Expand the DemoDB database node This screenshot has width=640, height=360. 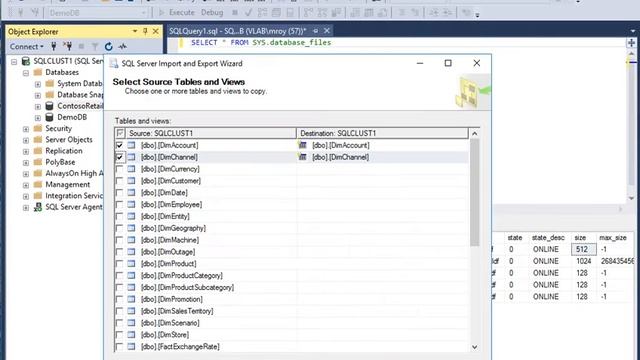click(38, 118)
